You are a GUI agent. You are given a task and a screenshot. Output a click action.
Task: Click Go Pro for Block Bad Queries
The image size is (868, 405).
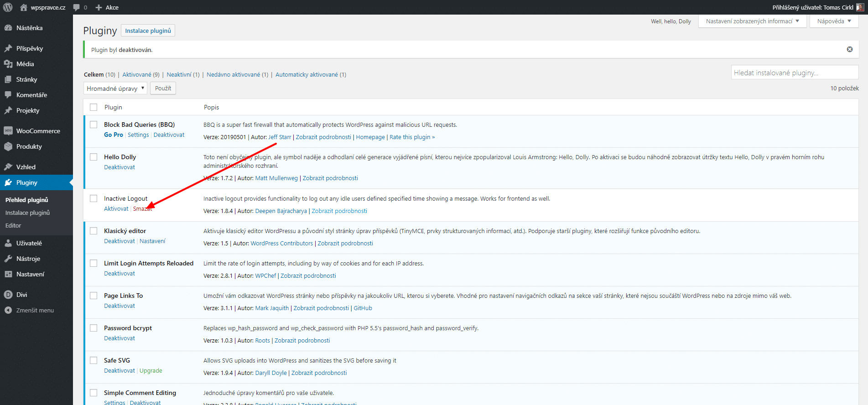pos(114,135)
